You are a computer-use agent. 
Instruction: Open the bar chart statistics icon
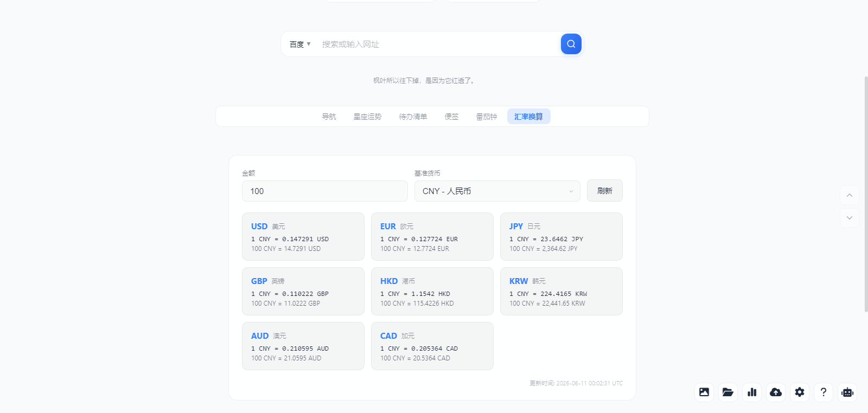pyautogui.click(x=752, y=392)
